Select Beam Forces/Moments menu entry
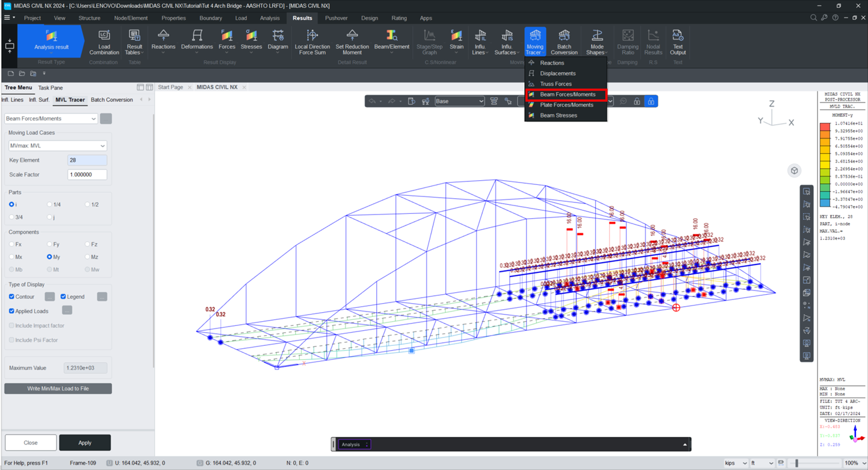 566,95
